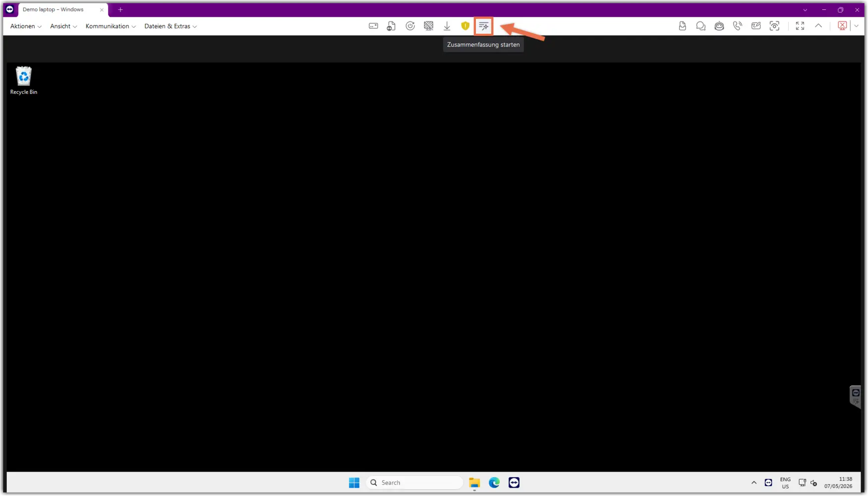Open the Dateien & Extras menu

click(171, 26)
